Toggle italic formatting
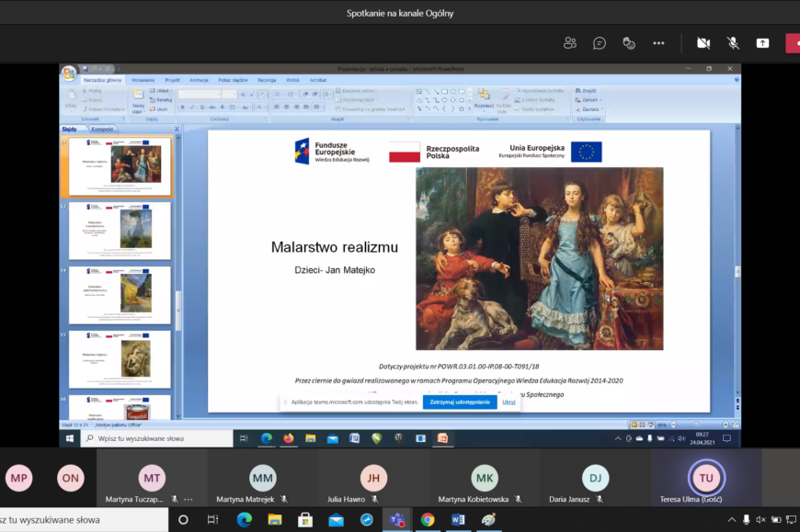800x532 pixels. tap(192, 108)
